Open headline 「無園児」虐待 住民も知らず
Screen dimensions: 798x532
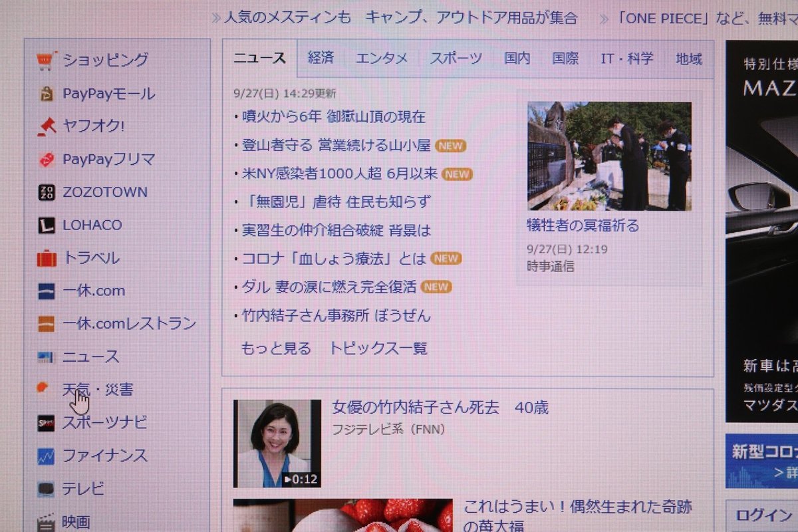coord(336,202)
